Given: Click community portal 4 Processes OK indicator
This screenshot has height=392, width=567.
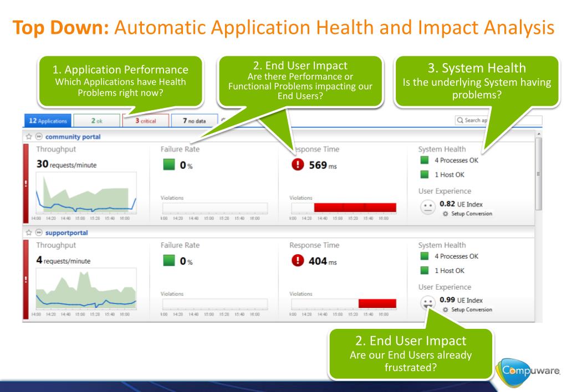Looking at the screenshot, I should coord(425,160).
